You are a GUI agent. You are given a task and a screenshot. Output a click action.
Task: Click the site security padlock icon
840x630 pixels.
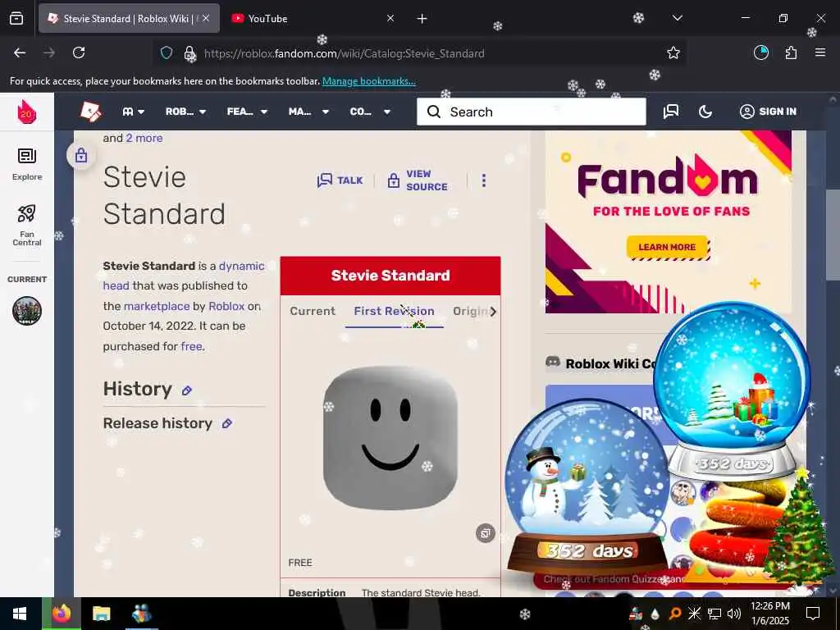click(189, 53)
